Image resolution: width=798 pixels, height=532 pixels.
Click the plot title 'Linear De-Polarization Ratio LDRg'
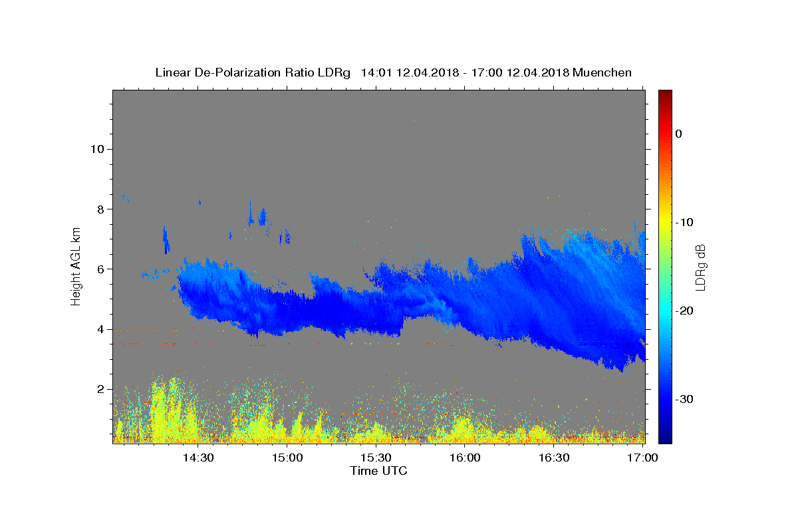[253, 72]
